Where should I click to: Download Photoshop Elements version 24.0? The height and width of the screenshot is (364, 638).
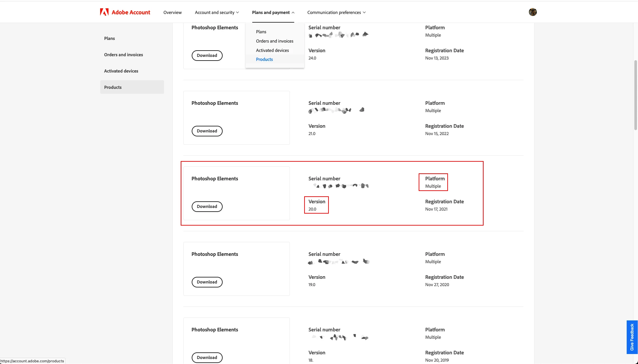tap(207, 55)
